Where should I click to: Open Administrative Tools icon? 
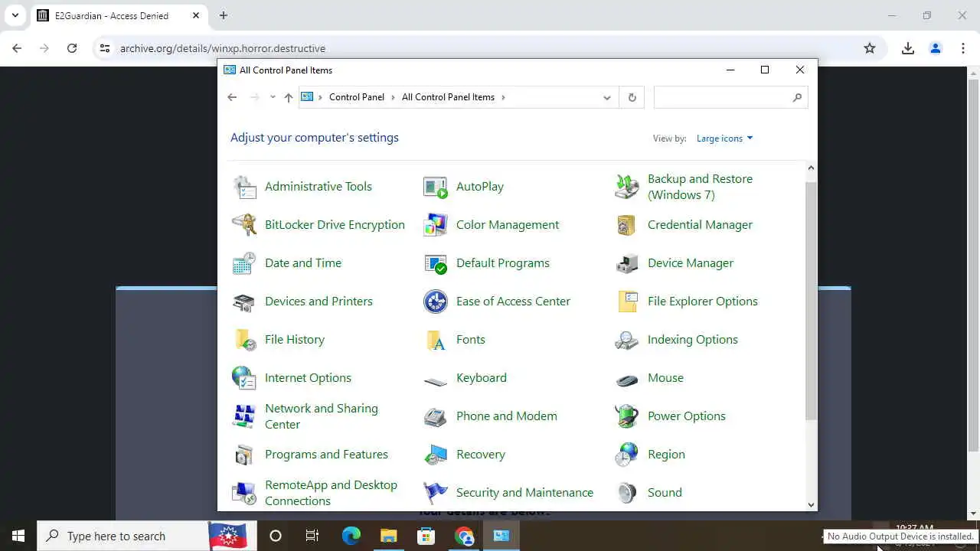244,187
